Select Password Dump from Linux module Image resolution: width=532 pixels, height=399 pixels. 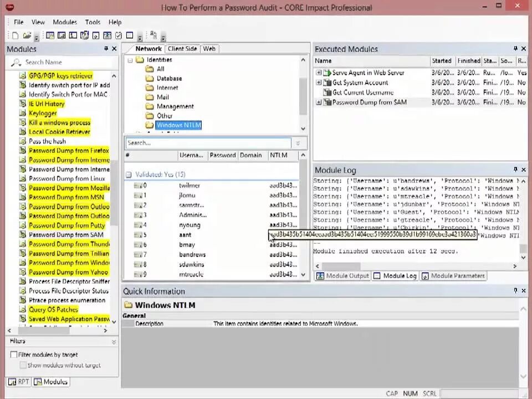pyautogui.click(x=67, y=178)
